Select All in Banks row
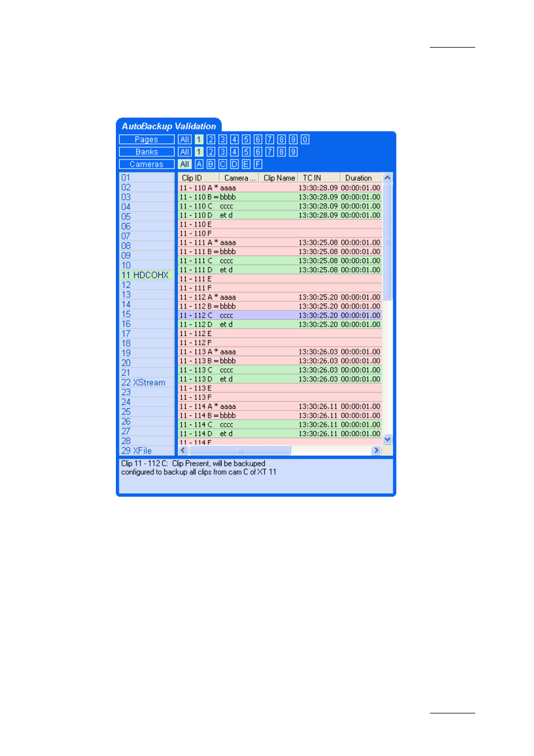This screenshot has height=756, width=534. (185, 152)
